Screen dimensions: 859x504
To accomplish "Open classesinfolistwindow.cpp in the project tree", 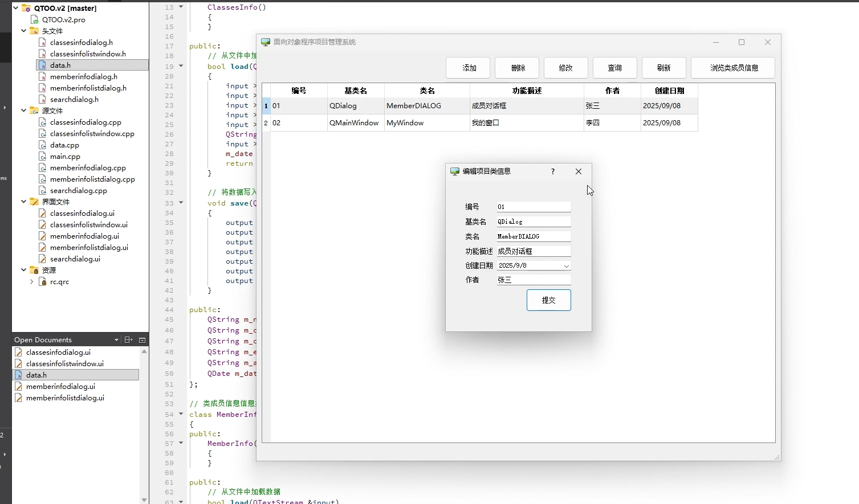I will [92, 133].
